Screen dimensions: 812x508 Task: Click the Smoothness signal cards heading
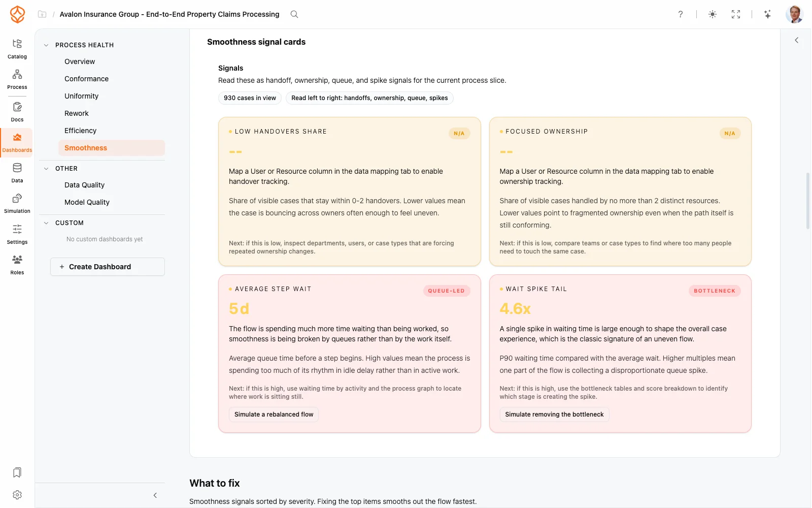click(256, 42)
